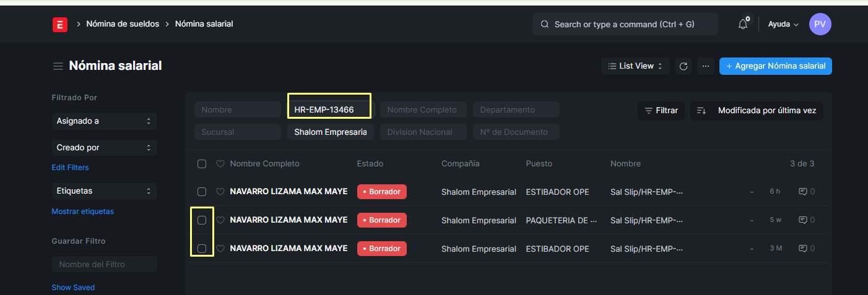This screenshot has height=295, width=868.
Task: Expand the Asignado a dropdown
Action: pyautogui.click(x=104, y=121)
